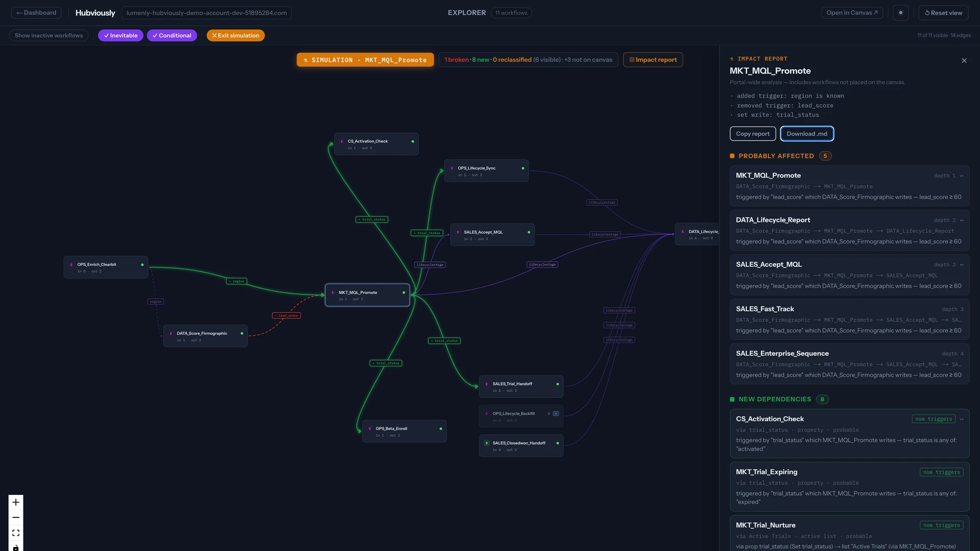Select the OPS_Lifecycle_Backfill node
The height and width of the screenshot is (551, 980).
click(x=521, y=416)
